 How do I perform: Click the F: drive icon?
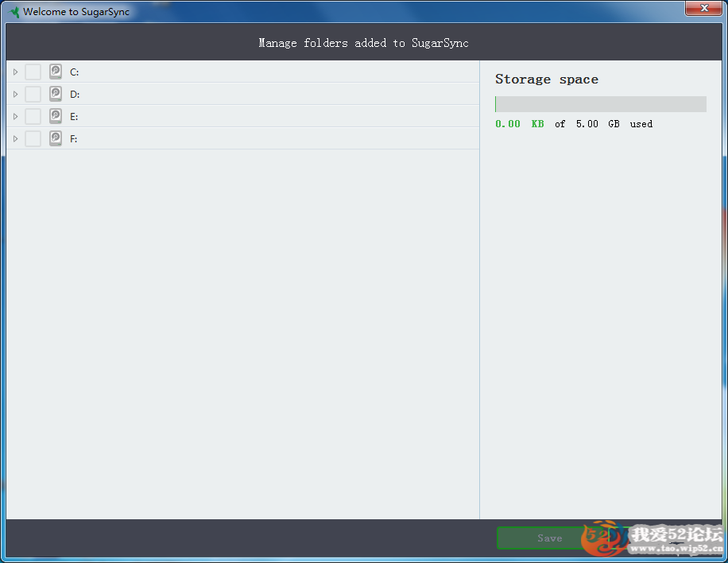56,138
